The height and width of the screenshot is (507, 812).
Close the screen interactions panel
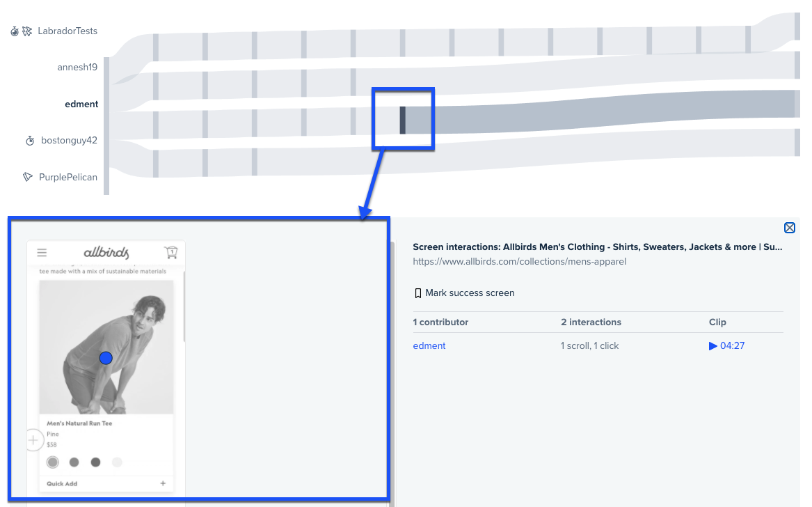click(x=790, y=228)
